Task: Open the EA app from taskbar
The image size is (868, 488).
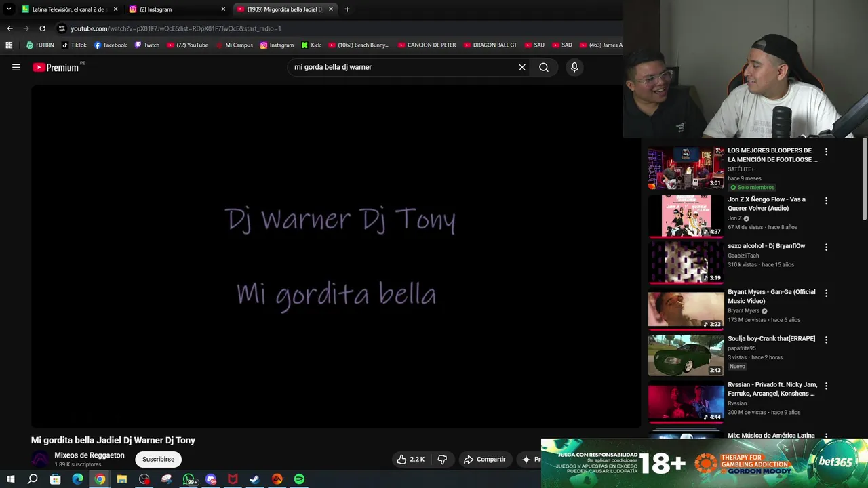Action: point(277,479)
